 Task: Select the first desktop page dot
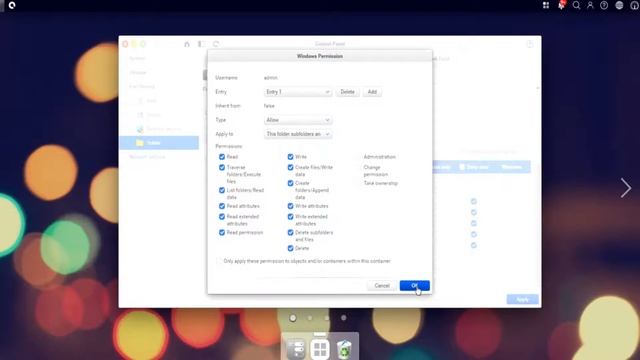(293, 318)
